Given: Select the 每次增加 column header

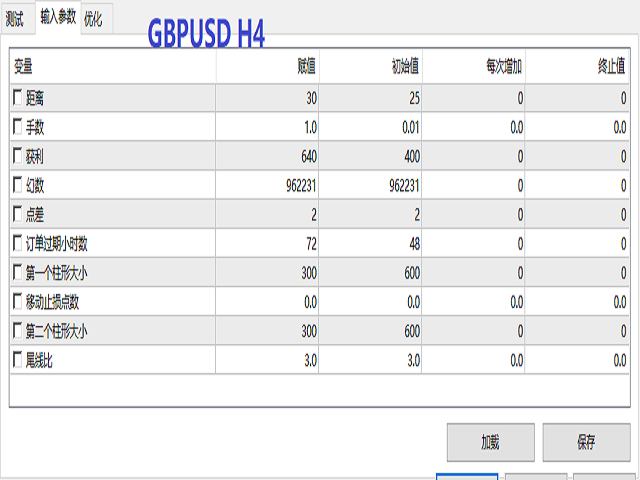Looking at the screenshot, I should (x=474, y=66).
